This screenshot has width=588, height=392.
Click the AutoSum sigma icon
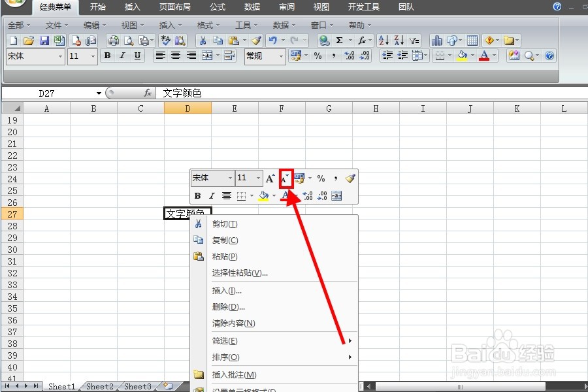pyautogui.click(x=339, y=41)
